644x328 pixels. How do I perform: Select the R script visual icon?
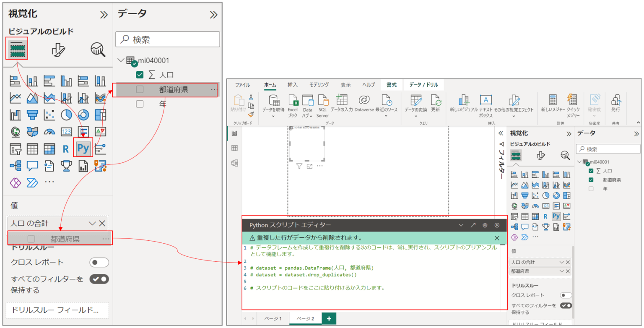coord(67,148)
